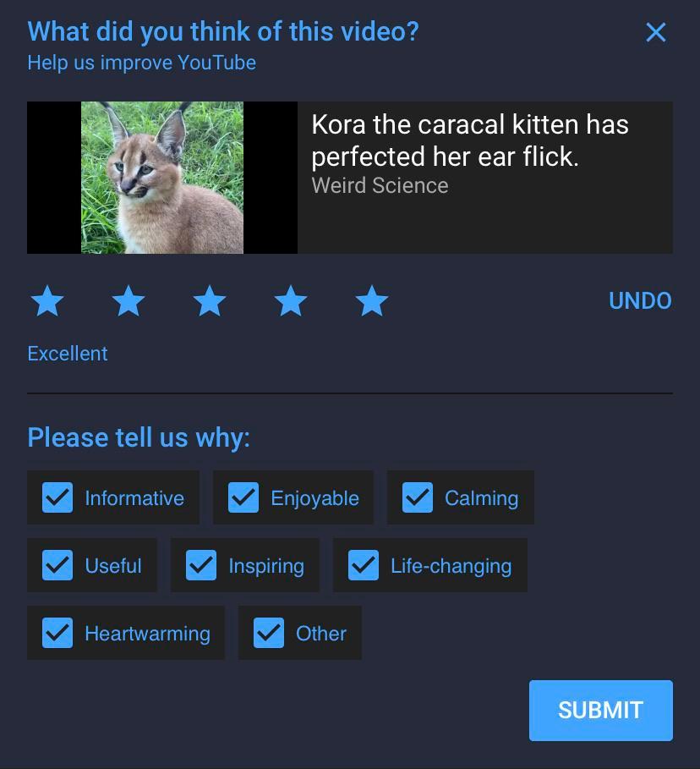The width and height of the screenshot is (700, 769).
Task: Choose the third rating star
Action: point(210,300)
